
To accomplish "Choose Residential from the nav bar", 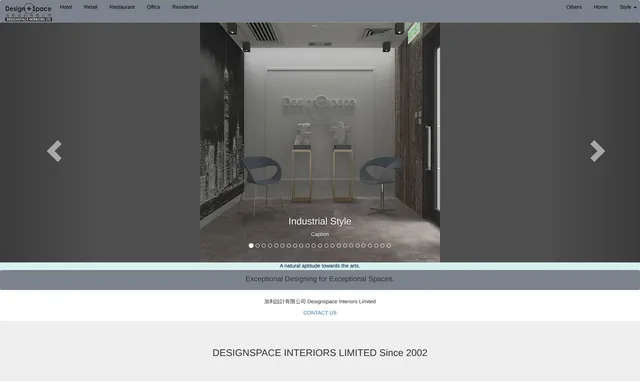I will pyautogui.click(x=185, y=7).
